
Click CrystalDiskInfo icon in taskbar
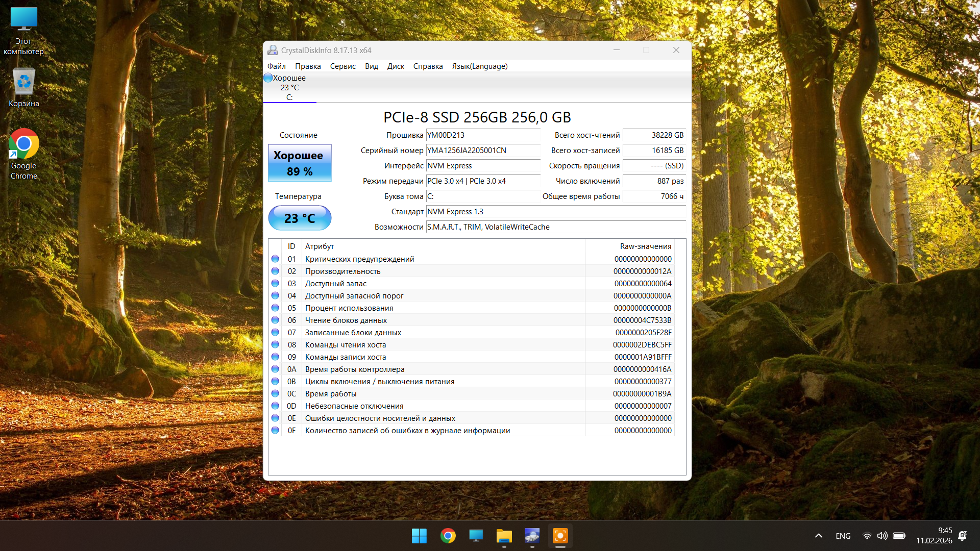tap(532, 536)
